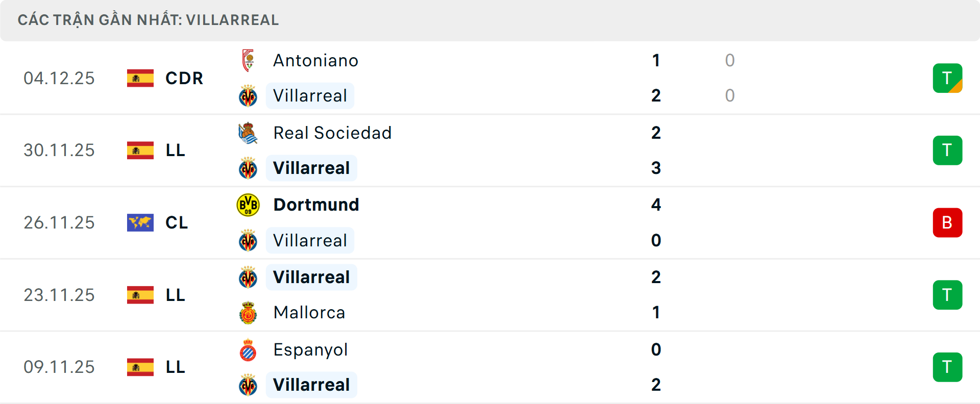
Task: Click the Mallorca club crest
Action: coord(248,313)
